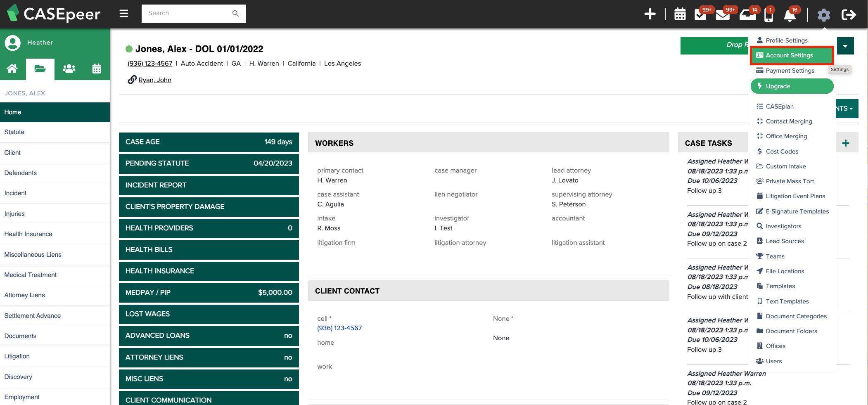Open linked case Ryan, John
The height and width of the screenshot is (405, 868).
click(x=155, y=80)
